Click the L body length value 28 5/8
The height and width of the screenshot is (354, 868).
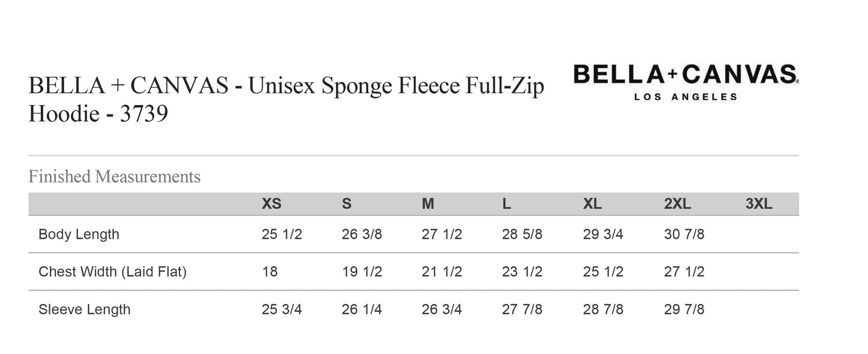(x=522, y=234)
